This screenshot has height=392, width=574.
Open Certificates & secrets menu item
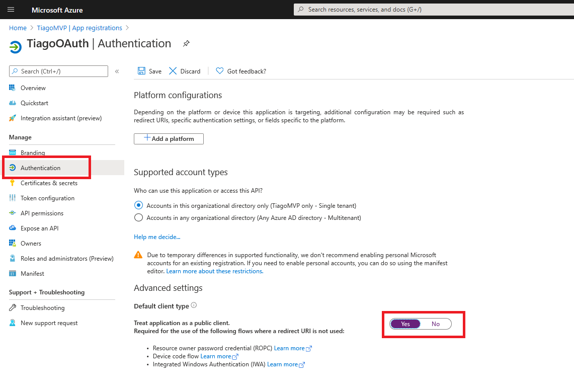(49, 183)
